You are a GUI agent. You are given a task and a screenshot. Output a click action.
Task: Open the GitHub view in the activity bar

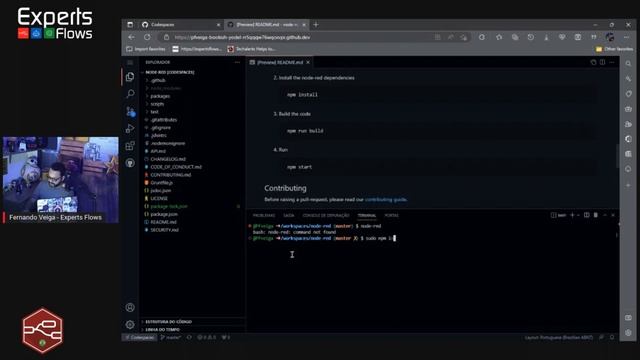[130, 163]
